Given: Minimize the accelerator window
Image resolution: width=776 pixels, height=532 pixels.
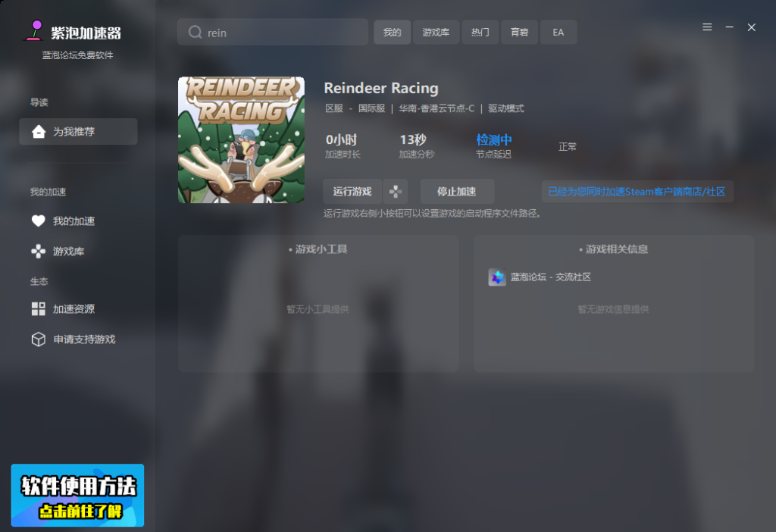Looking at the screenshot, I should (730, 27).
